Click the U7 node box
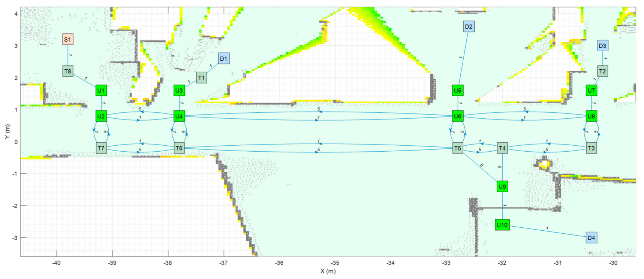Screen dimensions: 644x279 tap(591, 90)
